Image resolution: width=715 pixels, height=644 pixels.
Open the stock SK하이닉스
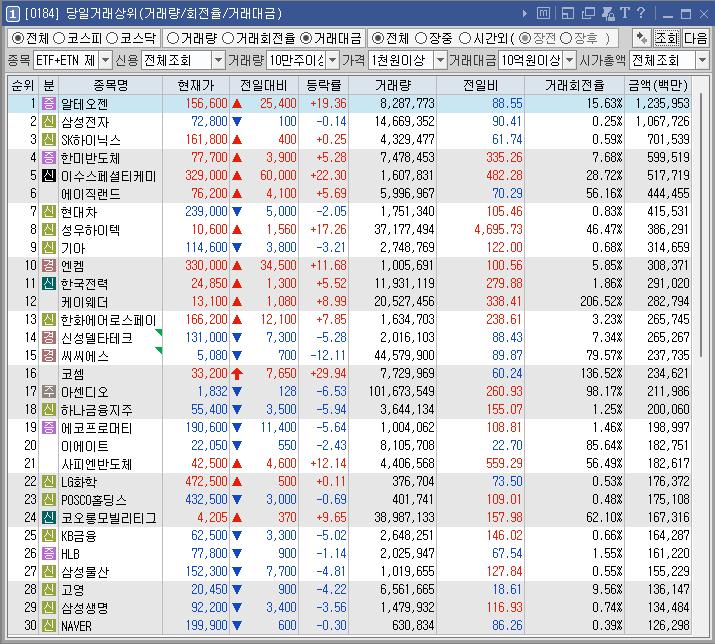91,140
